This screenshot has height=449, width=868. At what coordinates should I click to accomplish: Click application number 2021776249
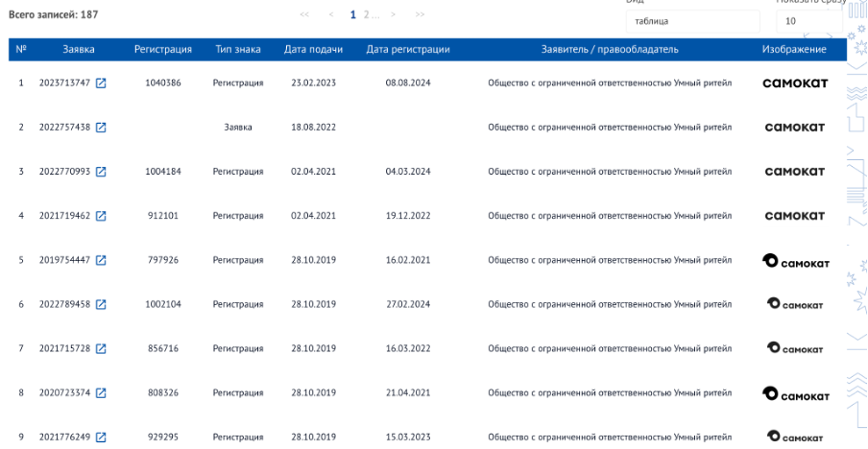(x=65, y=437)
